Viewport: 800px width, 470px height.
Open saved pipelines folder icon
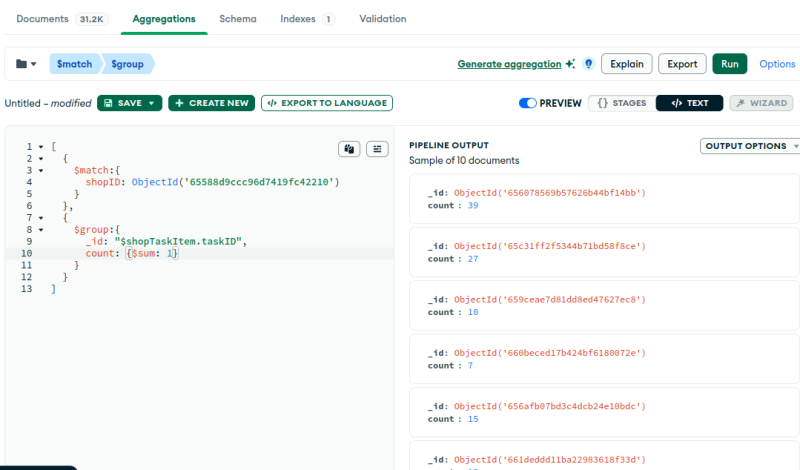click(26, 64)
